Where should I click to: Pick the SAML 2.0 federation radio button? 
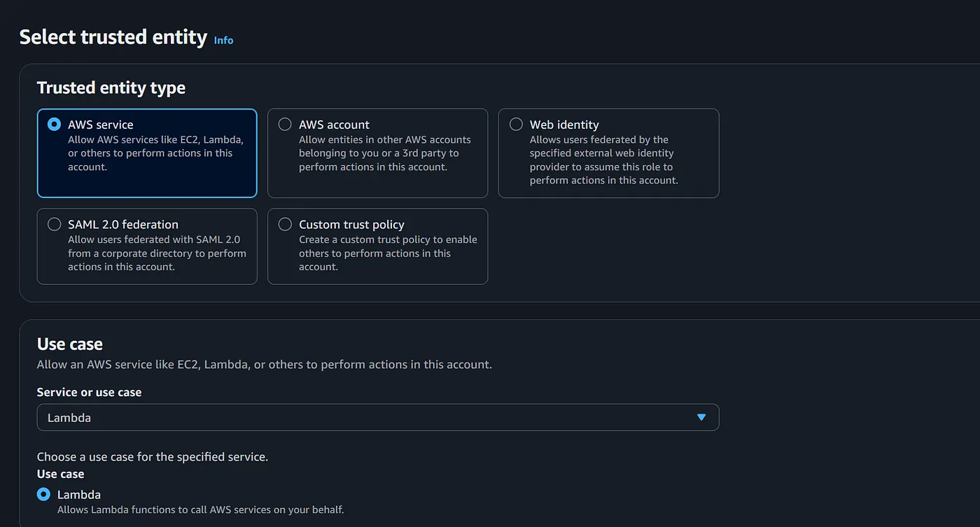click(x=54, y=225)
